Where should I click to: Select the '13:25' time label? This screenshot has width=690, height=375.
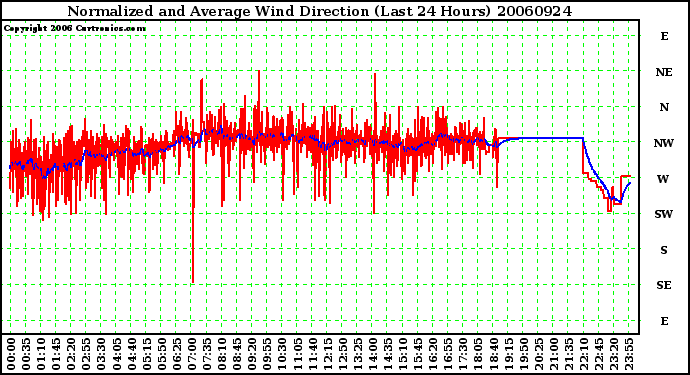click(x=357, y=354)
